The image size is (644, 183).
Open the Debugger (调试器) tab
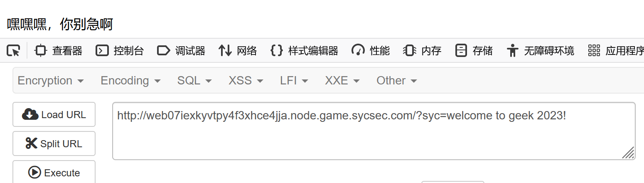[181, 51]
